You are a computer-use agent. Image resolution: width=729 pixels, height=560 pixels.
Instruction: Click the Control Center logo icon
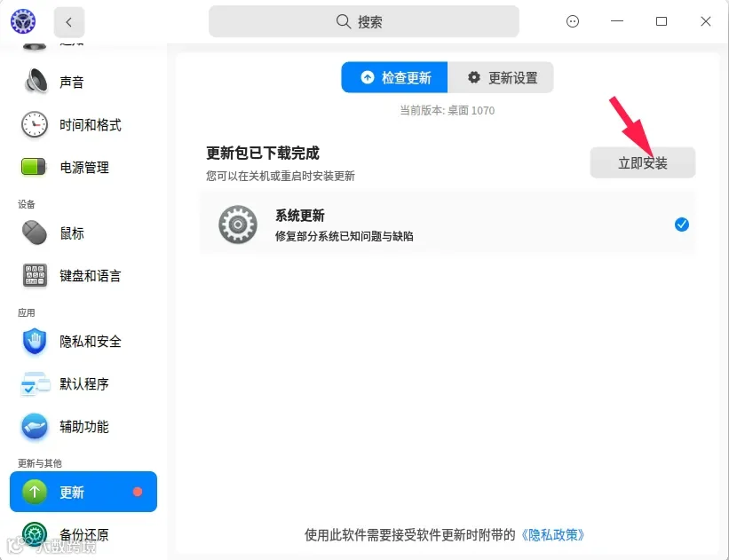point(23,21)
